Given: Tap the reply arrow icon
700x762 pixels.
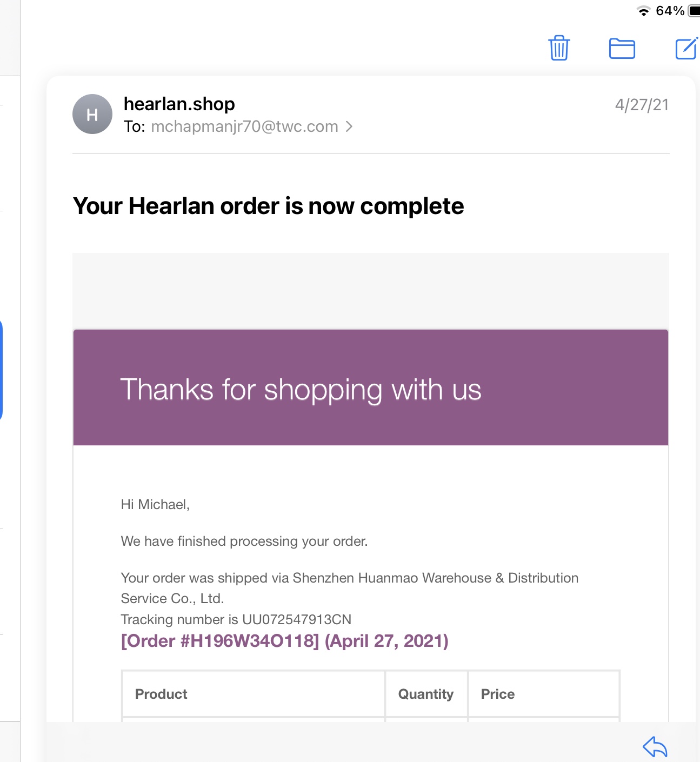Looking at the screenshot, I should (655, 746).
